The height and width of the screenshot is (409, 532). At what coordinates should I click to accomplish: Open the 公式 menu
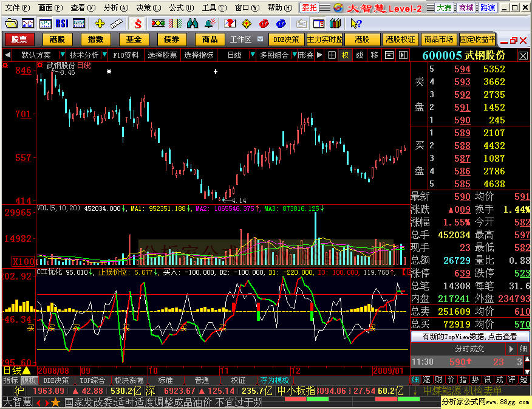[181, 7]
